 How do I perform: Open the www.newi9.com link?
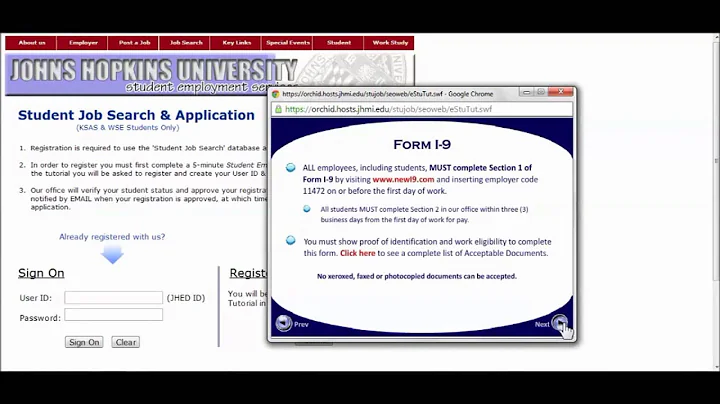403,180
